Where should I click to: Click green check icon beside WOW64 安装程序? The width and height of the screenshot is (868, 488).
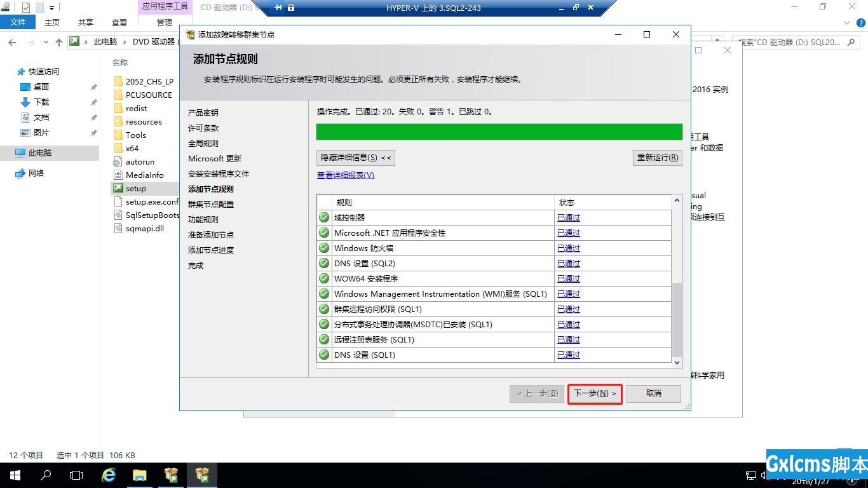324,278
